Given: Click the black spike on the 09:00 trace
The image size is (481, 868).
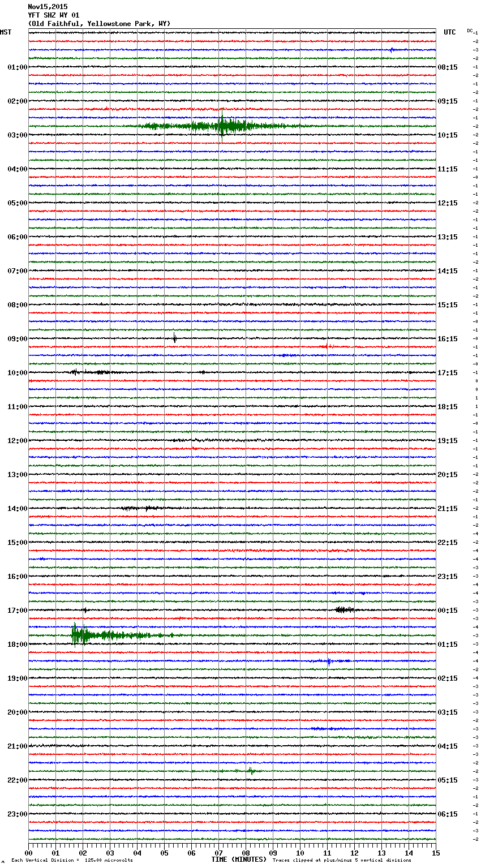Looking at the screenshot, I should [174, 338].
